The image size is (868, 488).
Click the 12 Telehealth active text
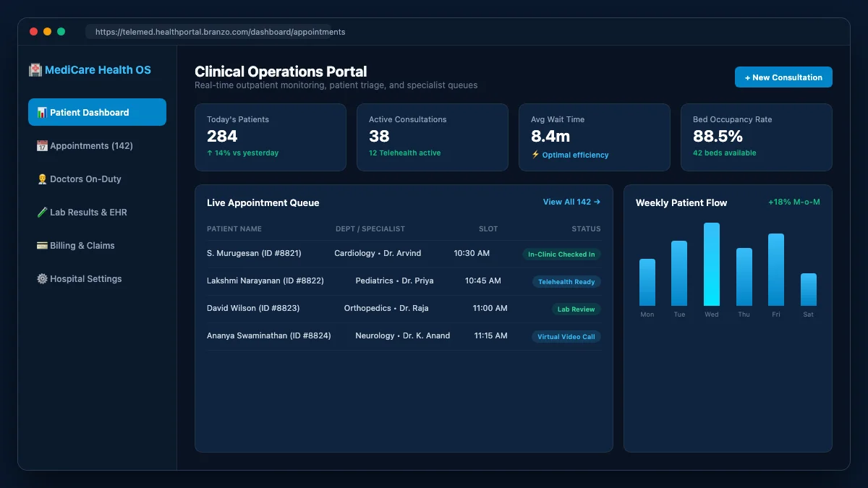[x=405, y=153]
